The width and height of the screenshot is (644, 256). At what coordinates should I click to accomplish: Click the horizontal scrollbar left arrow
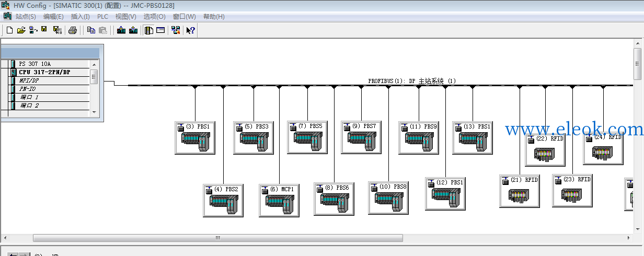[5, 238]
